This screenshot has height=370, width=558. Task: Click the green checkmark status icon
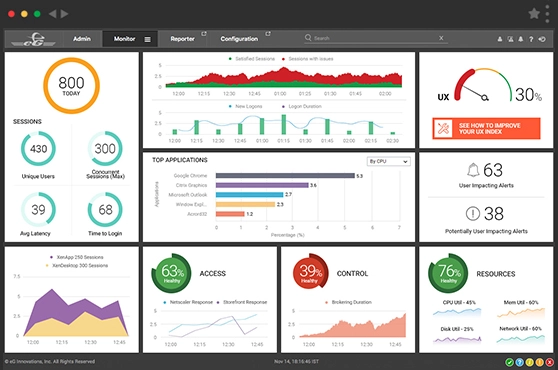click(x=509, y=362)
